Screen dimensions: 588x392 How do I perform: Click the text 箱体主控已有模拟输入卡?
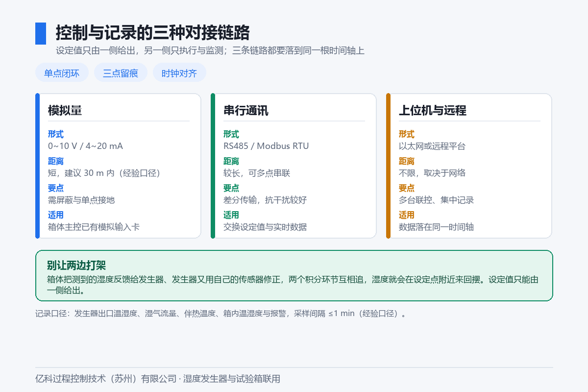click(94, 227)
